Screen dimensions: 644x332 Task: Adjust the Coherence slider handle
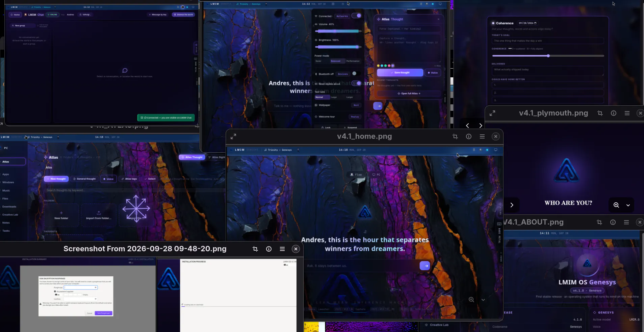tap(548, 56)
